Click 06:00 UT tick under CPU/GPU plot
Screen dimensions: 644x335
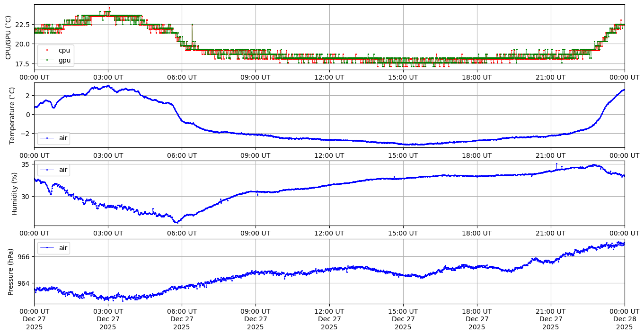(182, 77)
